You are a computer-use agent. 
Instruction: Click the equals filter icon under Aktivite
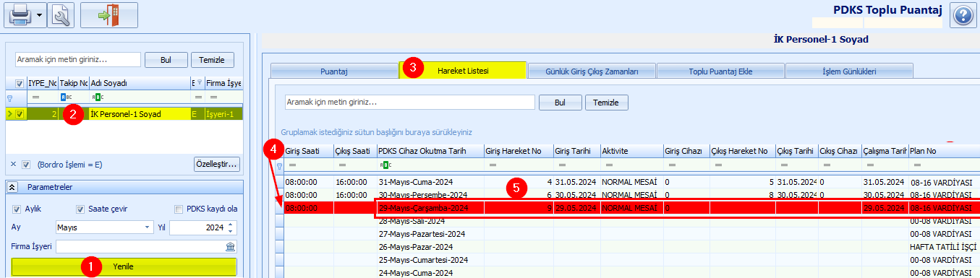[x=609, y=165]
